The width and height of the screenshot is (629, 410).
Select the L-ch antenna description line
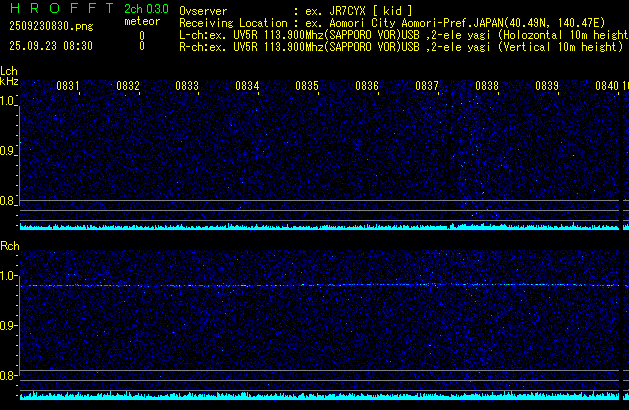click(x=400, y=34)
